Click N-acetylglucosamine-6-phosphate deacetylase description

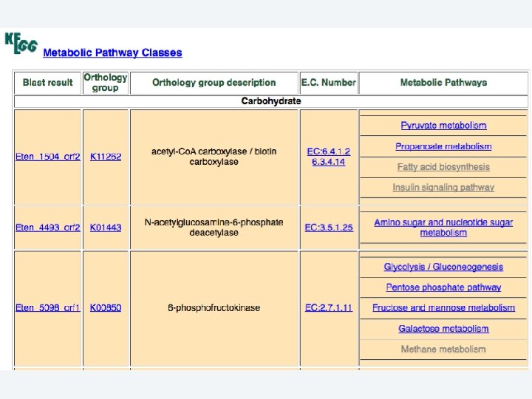pyautogui.click(x=214, y=228)
